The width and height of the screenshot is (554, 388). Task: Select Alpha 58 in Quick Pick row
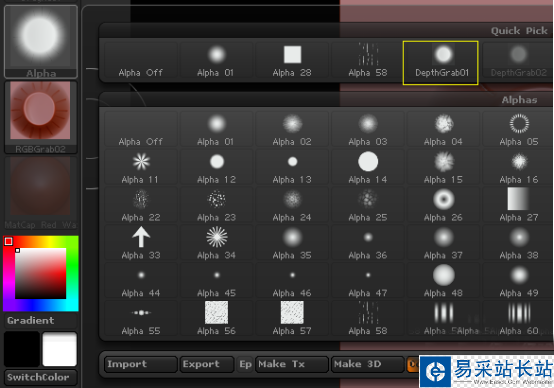367,61
